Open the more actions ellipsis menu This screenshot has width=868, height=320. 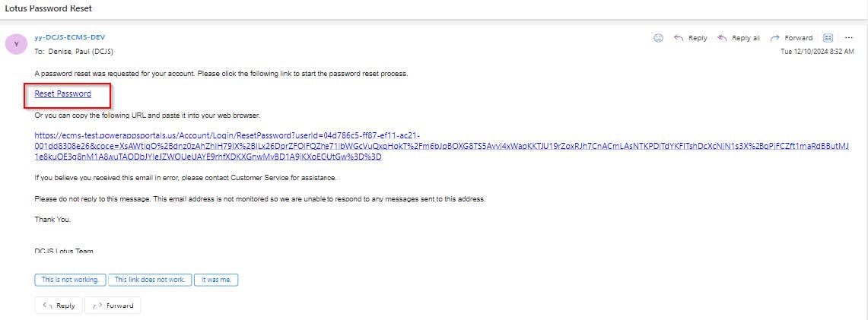[849, 38]
